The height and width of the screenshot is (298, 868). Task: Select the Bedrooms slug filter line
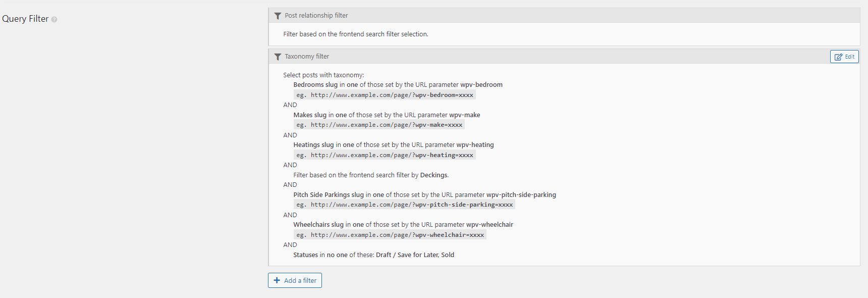(398, 85)
